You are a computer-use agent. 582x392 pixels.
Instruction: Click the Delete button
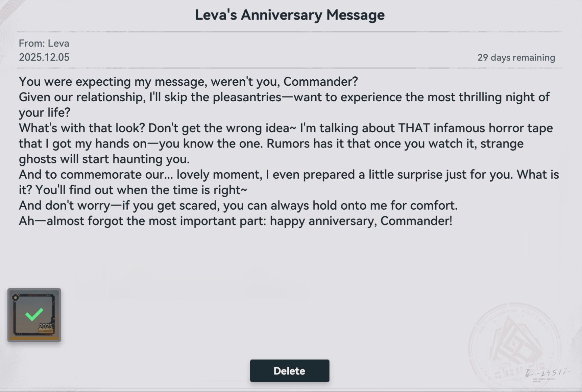(x=289, y=371)
